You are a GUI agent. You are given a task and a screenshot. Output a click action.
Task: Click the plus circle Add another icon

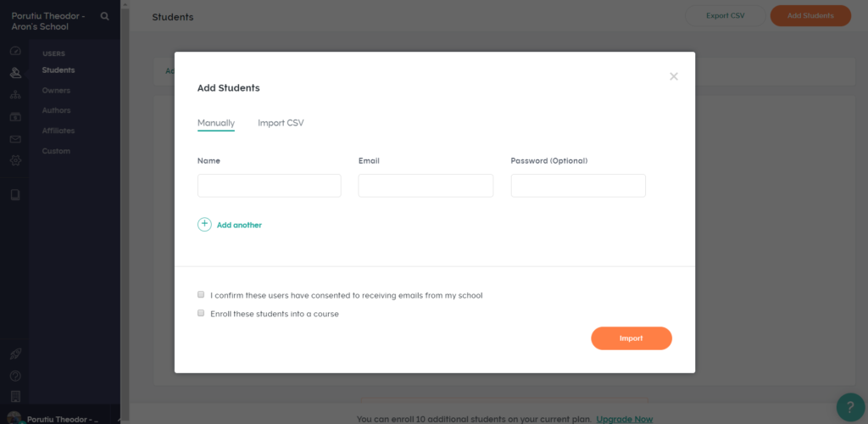pos(204,224)
